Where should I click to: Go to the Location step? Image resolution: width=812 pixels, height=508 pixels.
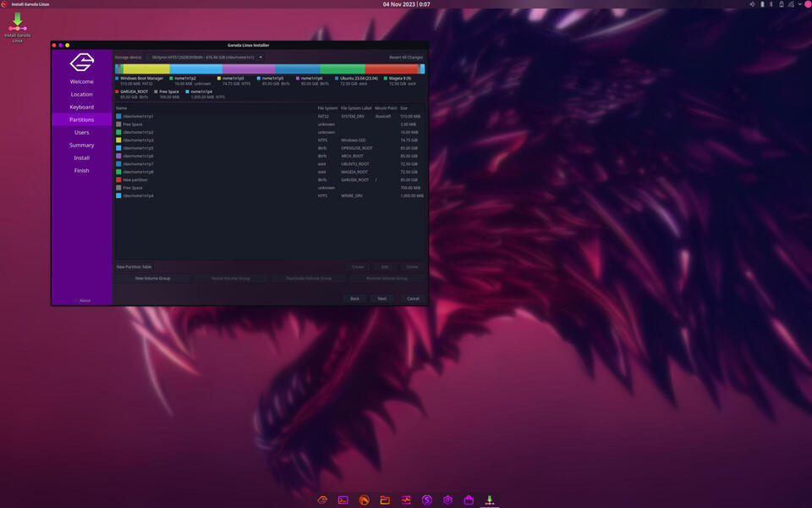click(82, 94)
